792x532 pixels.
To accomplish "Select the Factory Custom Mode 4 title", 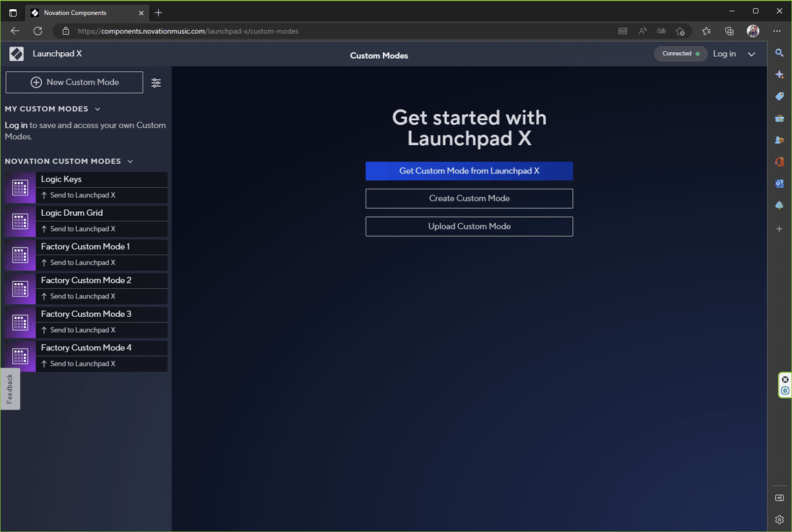I will [86, 348].
